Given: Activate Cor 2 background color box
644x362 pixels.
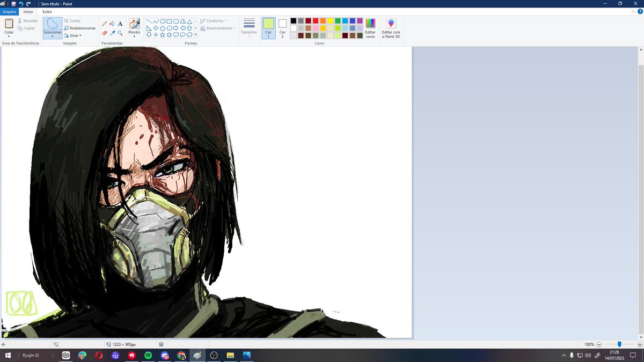Looking at the screenshot, I should pos(283,28).
